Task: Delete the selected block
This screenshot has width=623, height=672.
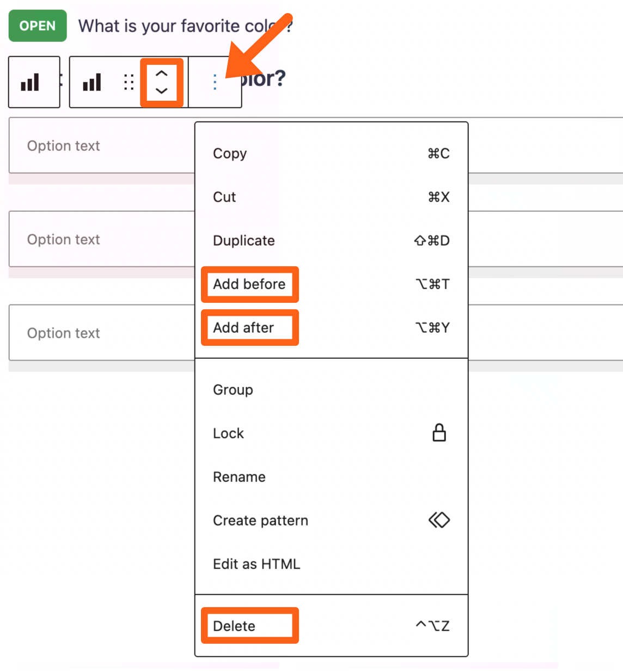Action: (234, 626)
